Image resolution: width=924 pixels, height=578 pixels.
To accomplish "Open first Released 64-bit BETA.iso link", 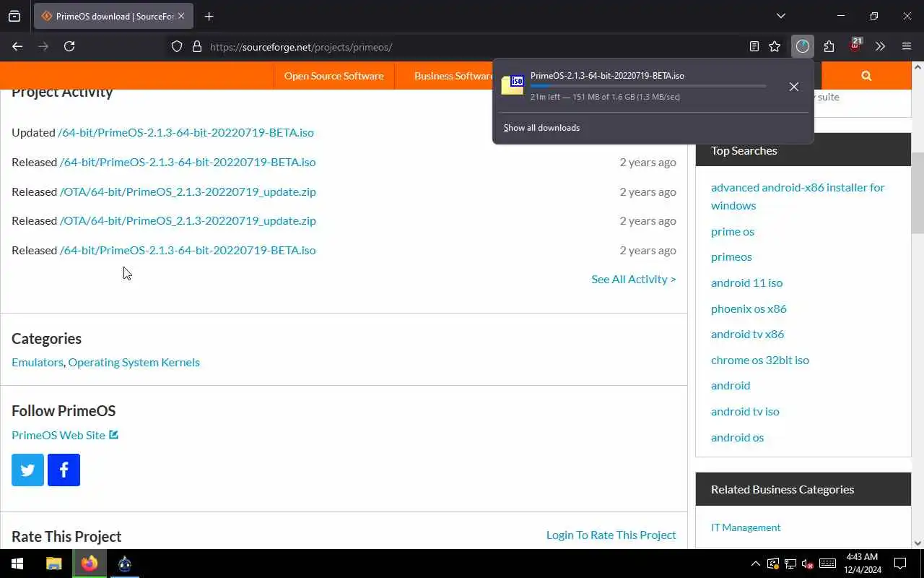I will pyautogui.click(x=188, y=162).
